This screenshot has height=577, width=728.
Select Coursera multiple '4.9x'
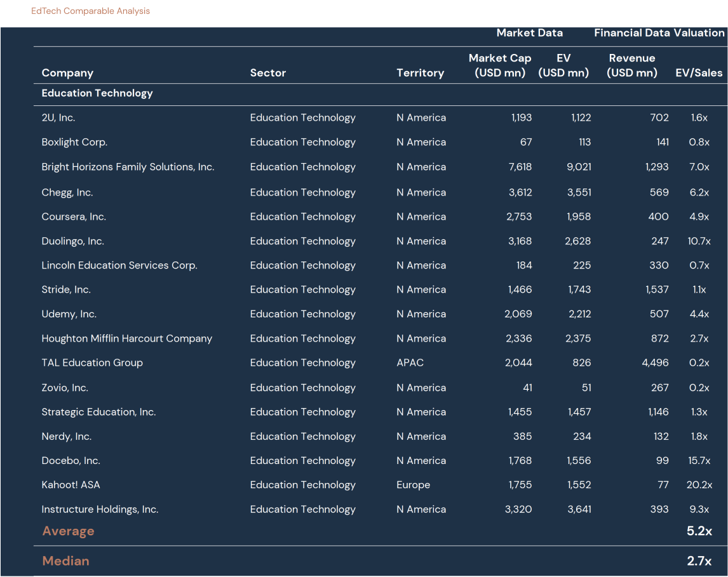click(x=699, y=216)
